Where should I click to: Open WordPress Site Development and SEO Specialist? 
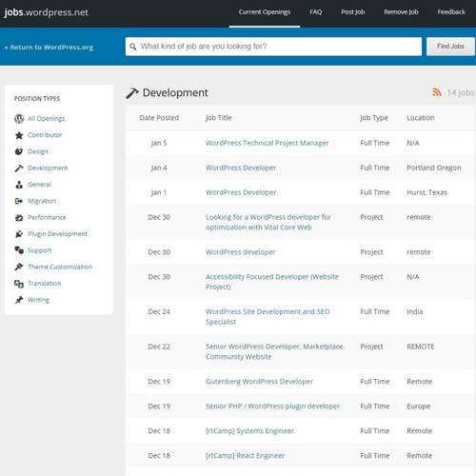268,317
